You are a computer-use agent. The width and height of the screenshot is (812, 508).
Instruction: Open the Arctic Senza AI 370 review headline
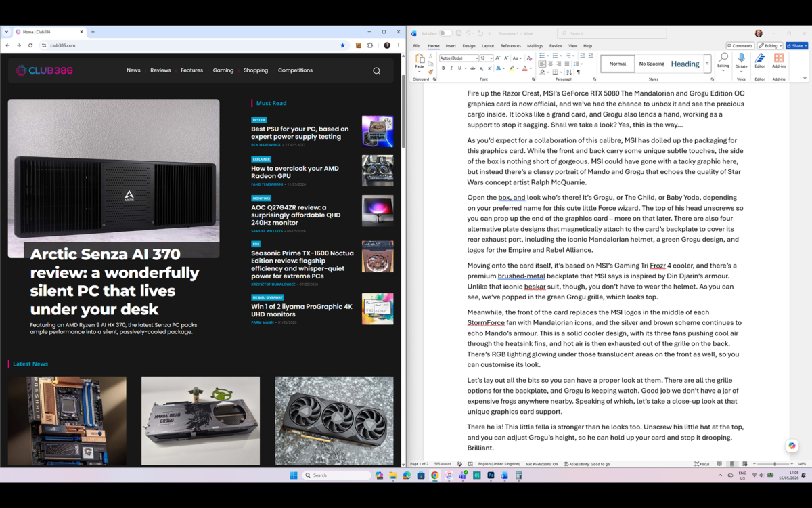pos(114,282)
